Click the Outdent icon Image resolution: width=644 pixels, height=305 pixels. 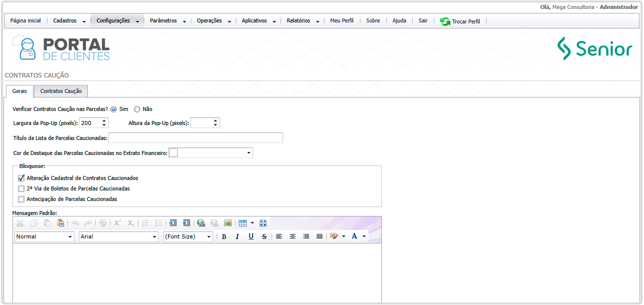[x=187, y=223]
